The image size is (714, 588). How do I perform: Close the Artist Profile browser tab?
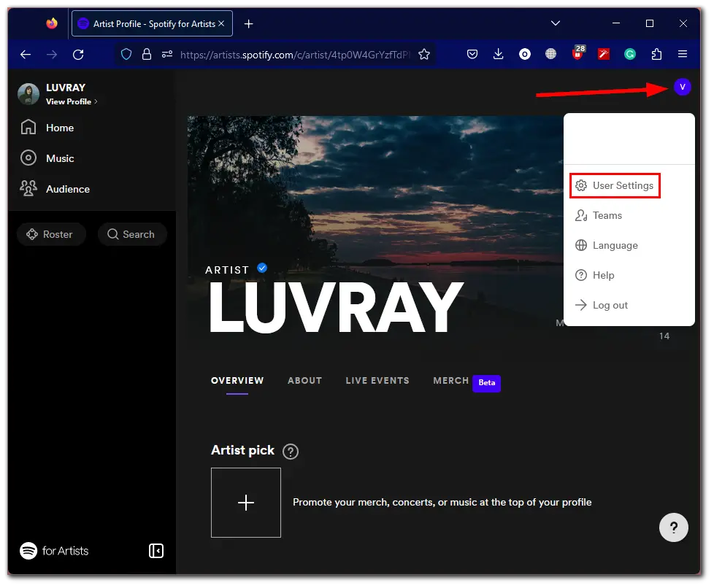[221, 23]
